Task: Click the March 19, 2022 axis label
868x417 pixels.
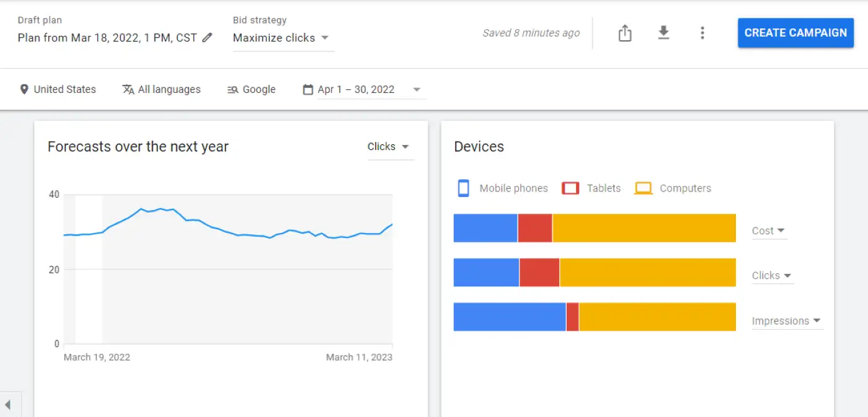Action: [97, 357]
